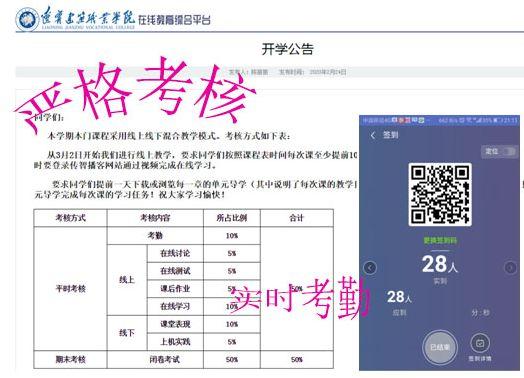
Task: Click the 在线讨论 table cell
Action: [x=175, y=253]
